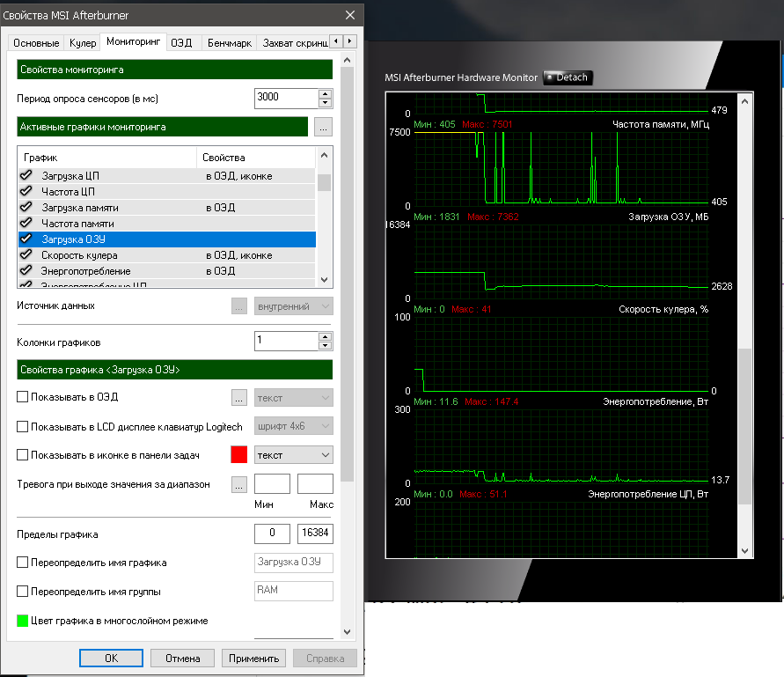Screen dimensions: 784x677
Task: Select the Мониторинг tab
Action: (133, 41)
